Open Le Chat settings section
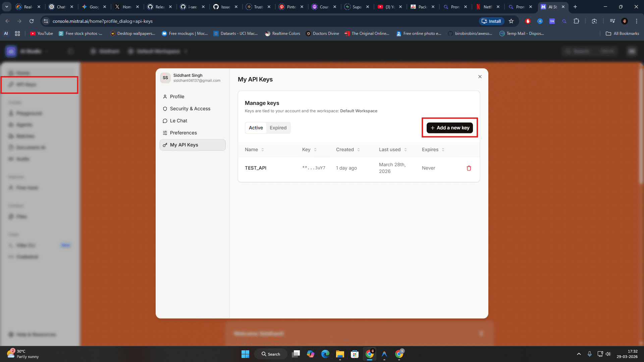 (x=178, y=121)
